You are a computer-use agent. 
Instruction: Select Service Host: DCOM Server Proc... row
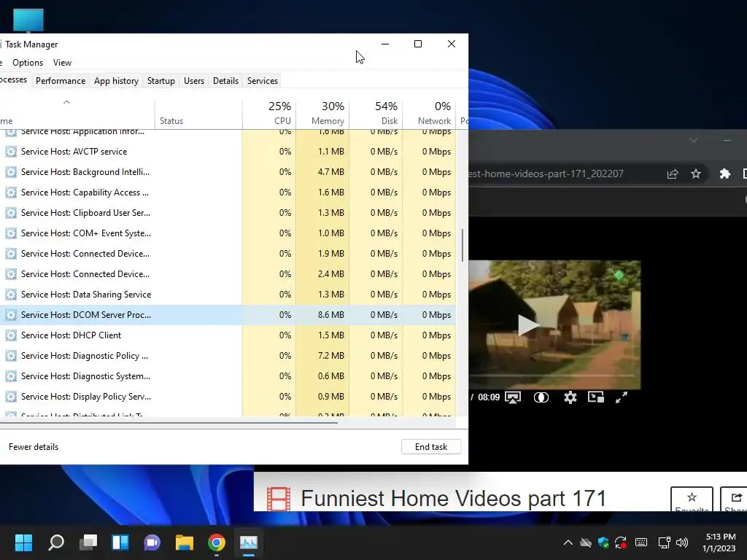(228, 315)
